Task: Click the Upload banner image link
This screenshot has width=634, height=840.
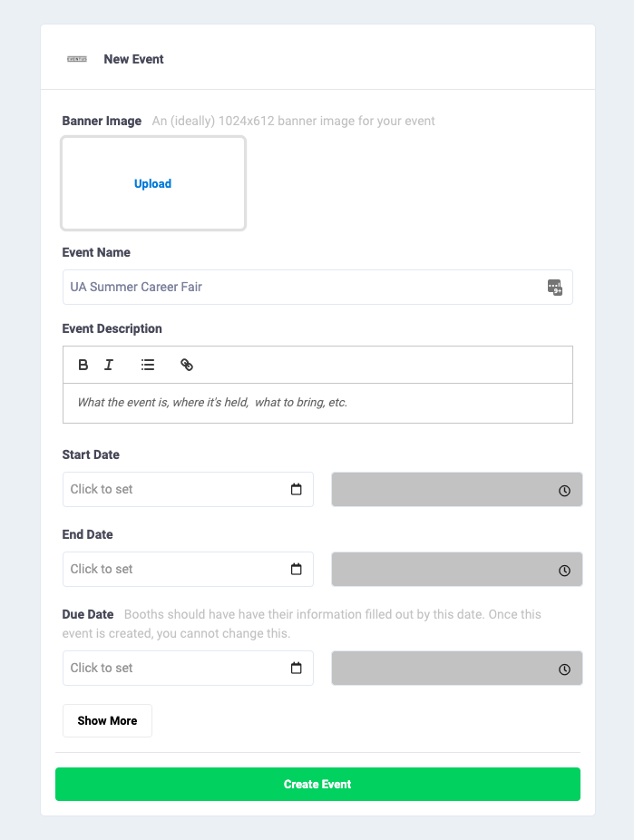Action: coord(152,183)
